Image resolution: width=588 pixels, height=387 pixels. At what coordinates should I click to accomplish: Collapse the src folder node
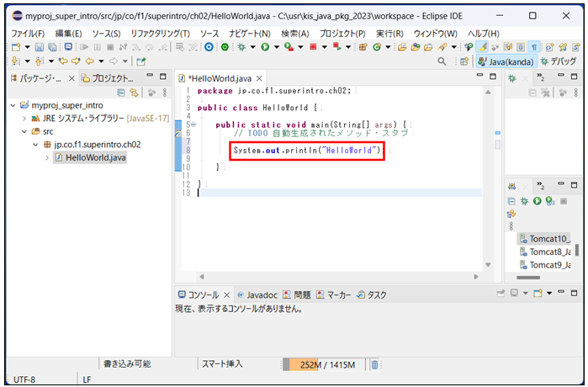(x=24, y=131)
